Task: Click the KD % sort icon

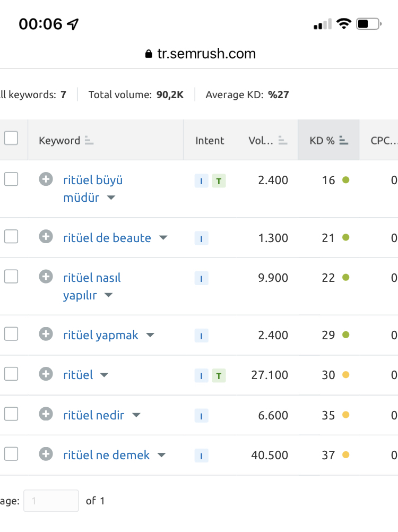Action: pyautogui.click(x=344, y=140)
